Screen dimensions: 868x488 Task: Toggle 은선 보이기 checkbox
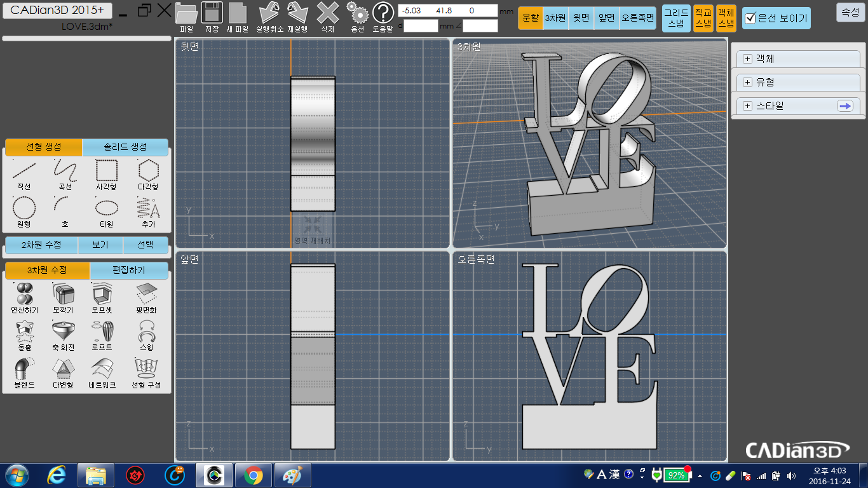[750, 18]
